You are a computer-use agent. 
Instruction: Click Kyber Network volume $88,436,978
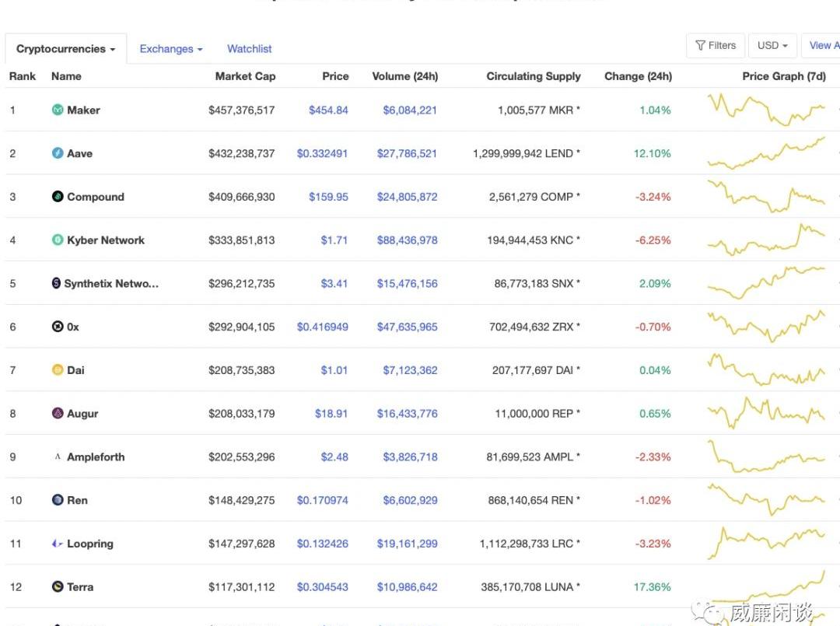(407, 240)
